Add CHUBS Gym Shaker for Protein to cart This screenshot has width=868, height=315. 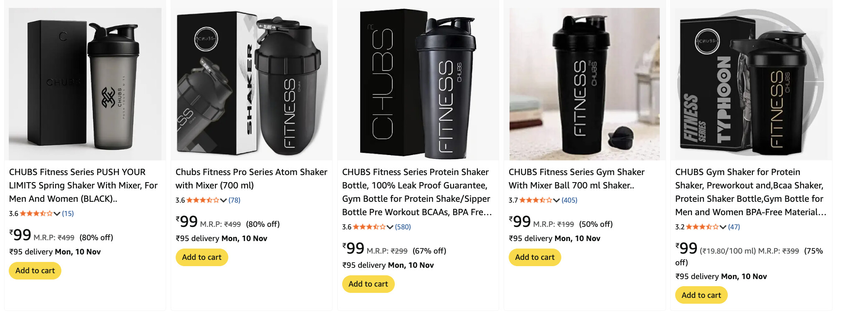(x=701, y=295)
